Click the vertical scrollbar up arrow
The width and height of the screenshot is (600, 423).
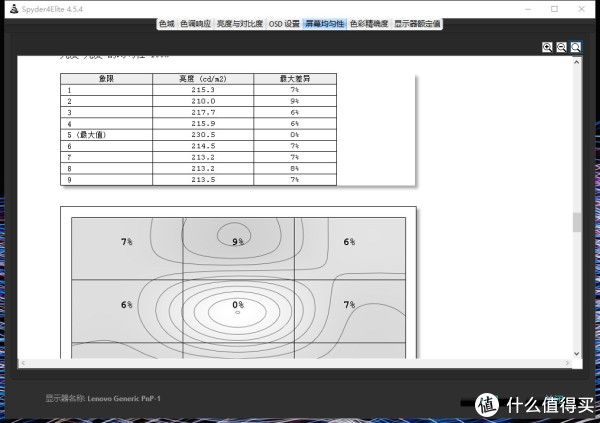click(576, 61)
